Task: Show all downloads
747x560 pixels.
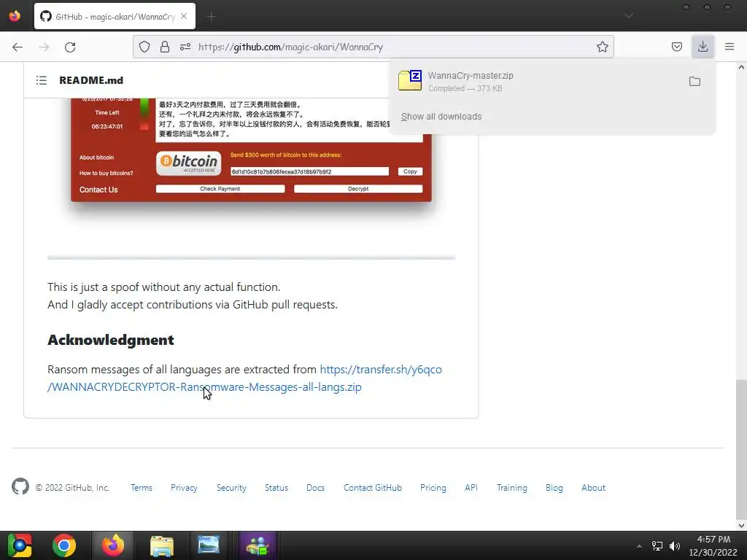Action: [x=441, y=117]
